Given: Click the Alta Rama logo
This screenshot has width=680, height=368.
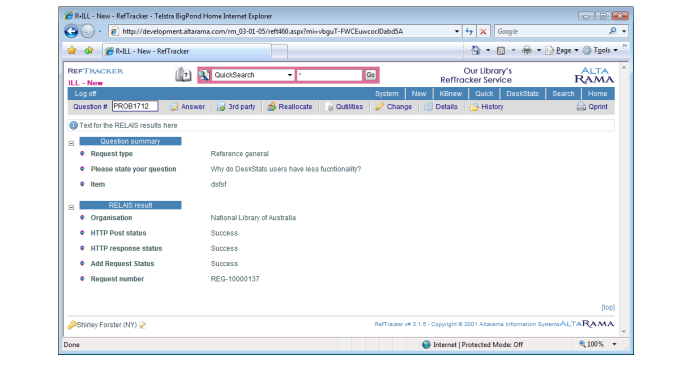Looking at the screenshot, I should pyautogui.click(x=594, y=75).
